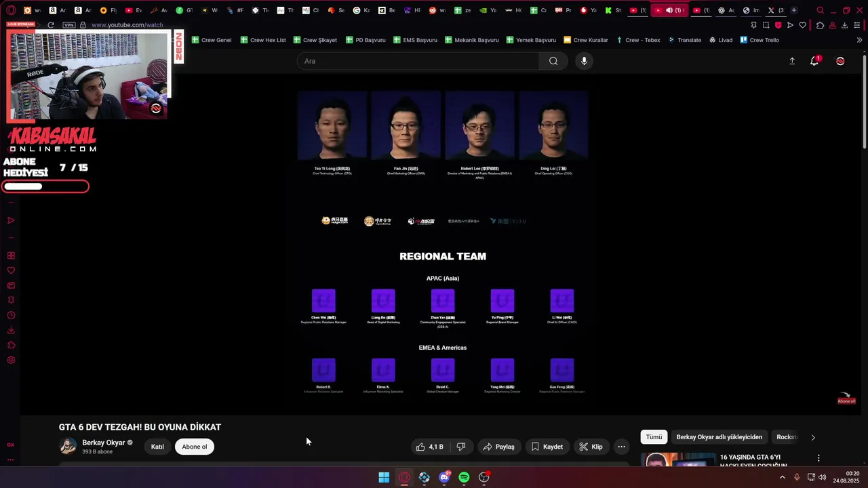The width and height of the screenshot is (868, 488).
Task: Open browser easy setup menu icon
Action: pyautogui.click(x=858, y=25)
